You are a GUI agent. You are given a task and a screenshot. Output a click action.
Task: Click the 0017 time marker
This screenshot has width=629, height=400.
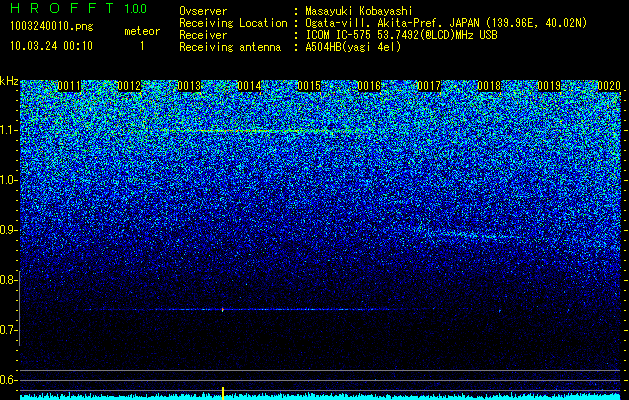pos(429,86)
